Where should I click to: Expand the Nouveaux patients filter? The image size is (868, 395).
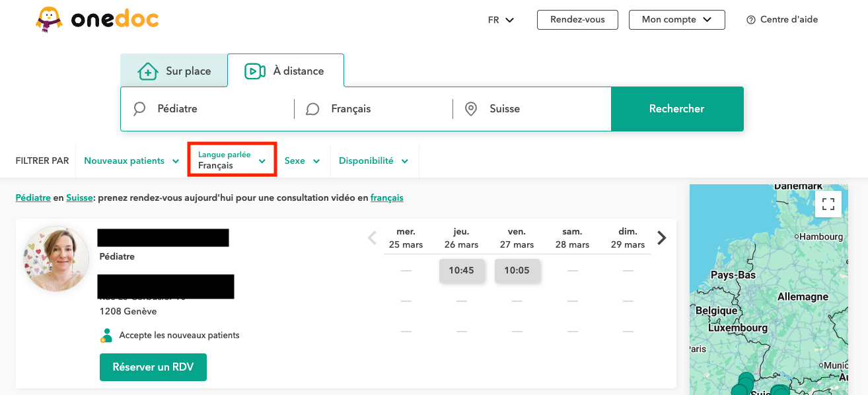[x=131, y=161]
